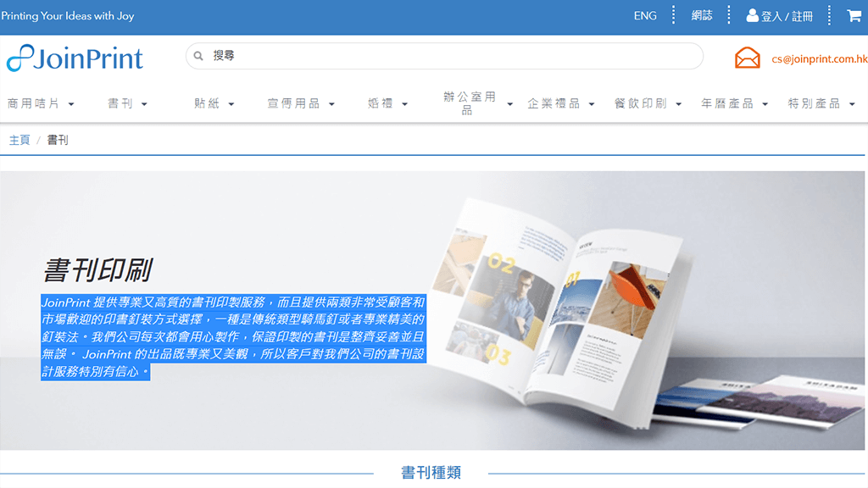Click the Printing Your Ideas with Joy tagline

[68, 16]
